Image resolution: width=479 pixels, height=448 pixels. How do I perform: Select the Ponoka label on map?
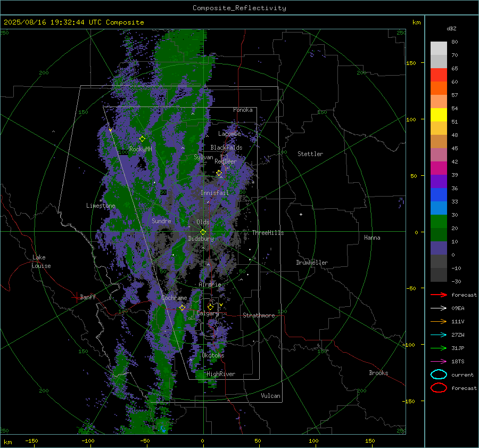(x=243, y=110)
